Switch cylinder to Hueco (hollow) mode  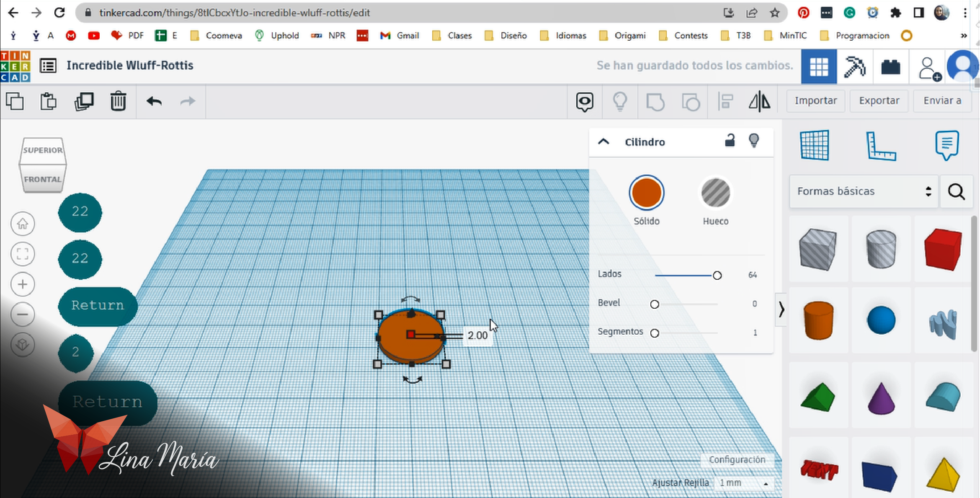[x=714, y=193]
